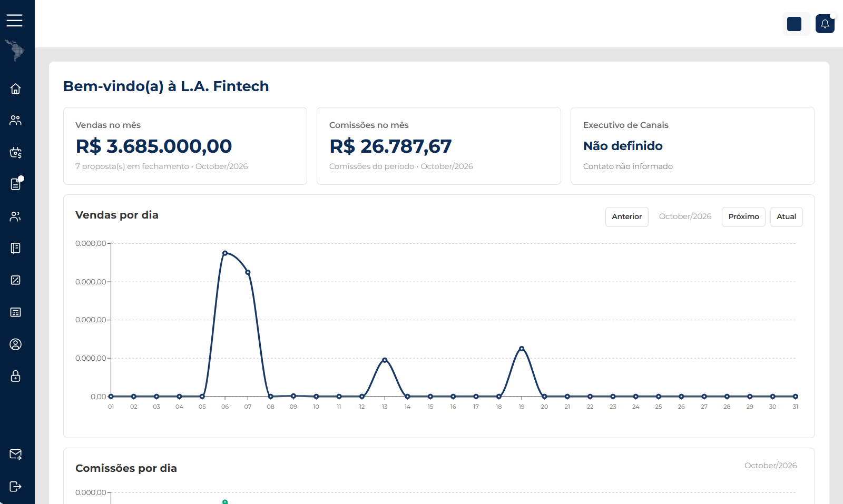Click the L.A. Fintech map logo
The image size is (843, 504).
click(15, 51)
